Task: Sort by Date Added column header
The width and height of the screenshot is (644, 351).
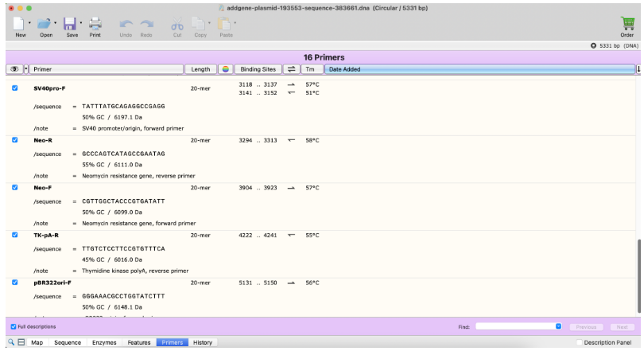Action: click(x=479, y=69)
